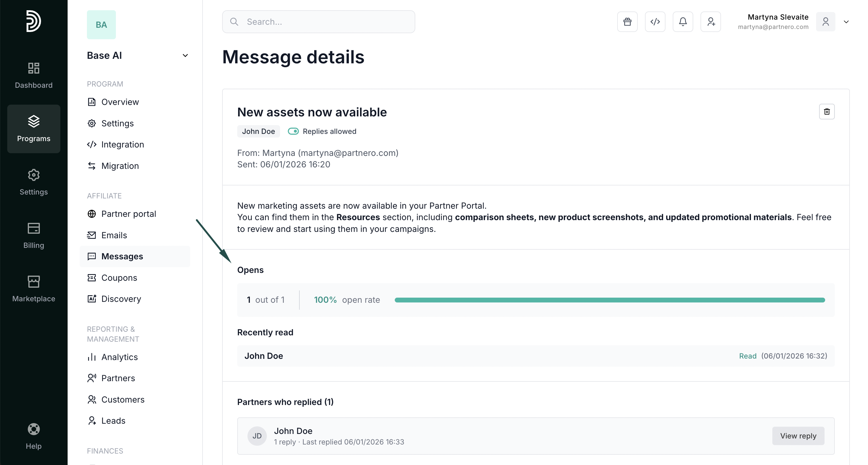
Task: Toggle the Replies allowed switch
Action: tap(293, 131)
